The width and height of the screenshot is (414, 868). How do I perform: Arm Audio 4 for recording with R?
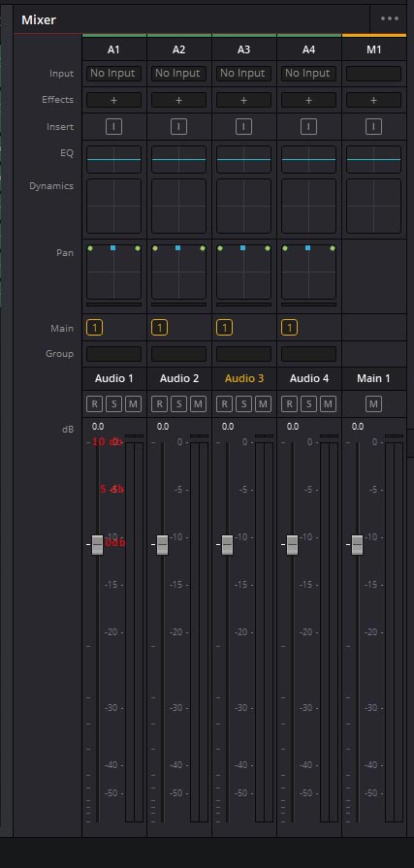pyautogui.click(x=289, y=404)
